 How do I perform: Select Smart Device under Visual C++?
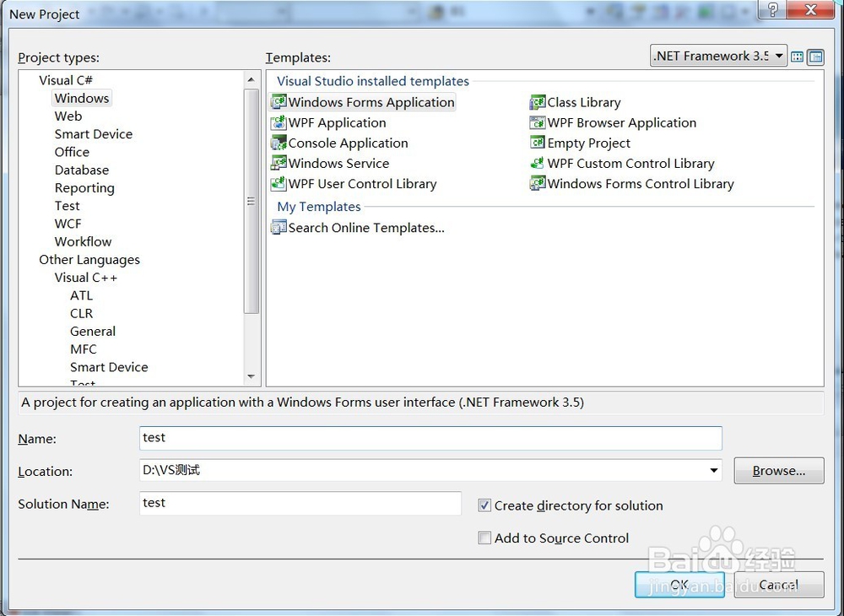point(109,367)
